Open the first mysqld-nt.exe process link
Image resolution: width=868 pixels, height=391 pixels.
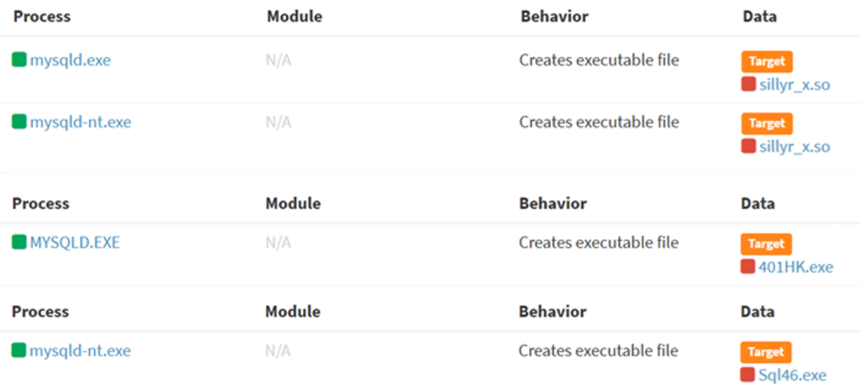coord(80,122)
